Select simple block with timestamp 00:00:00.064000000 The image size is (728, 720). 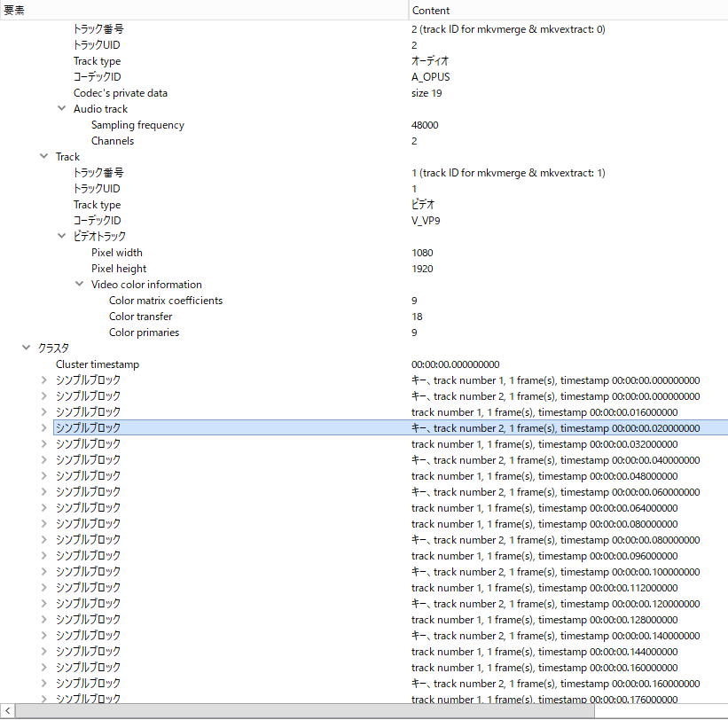pos(88,508)
